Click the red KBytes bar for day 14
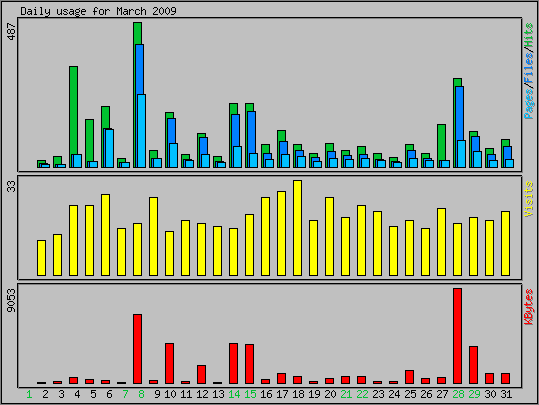 tap(233, 363)
